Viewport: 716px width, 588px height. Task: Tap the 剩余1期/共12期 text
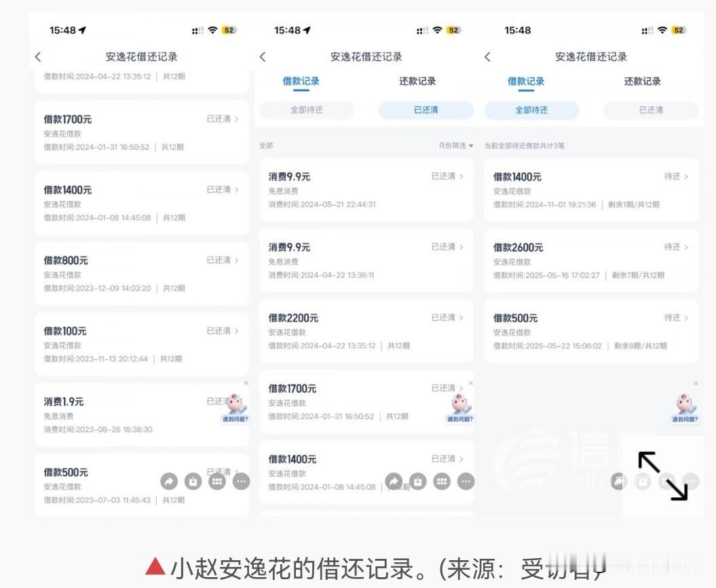634,204
